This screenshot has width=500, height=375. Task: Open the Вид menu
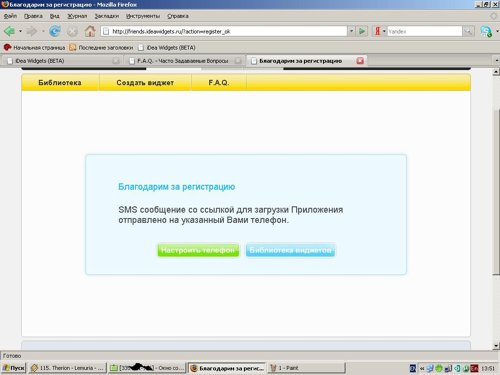pos(55,16)
